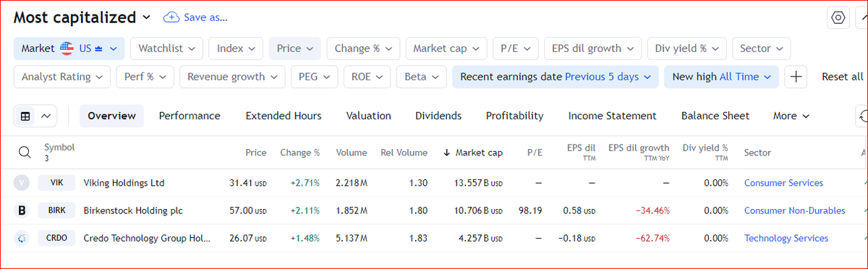Image resolution: width=868 pixels, height=269 pixels.
Task: Sort by Rel Volume column header
Action: click(x=405, y=153)
